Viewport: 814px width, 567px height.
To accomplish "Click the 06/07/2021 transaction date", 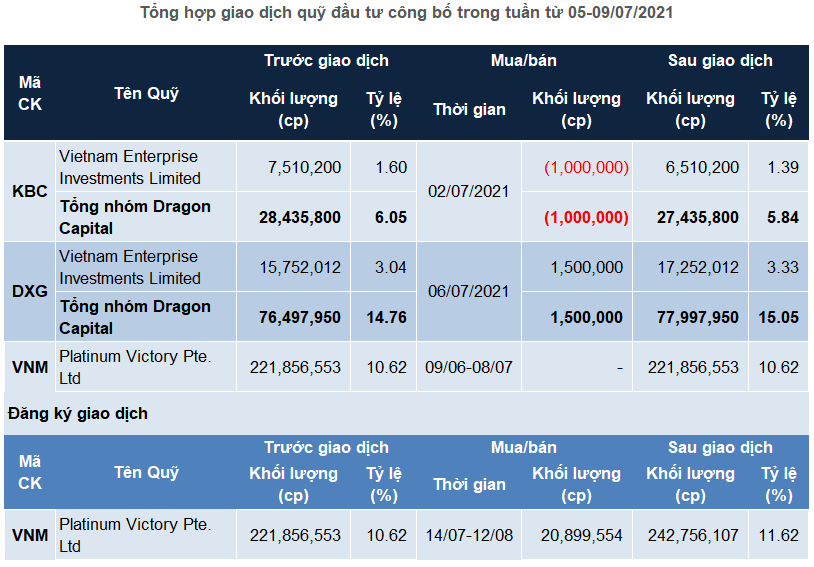I will 470,292.
